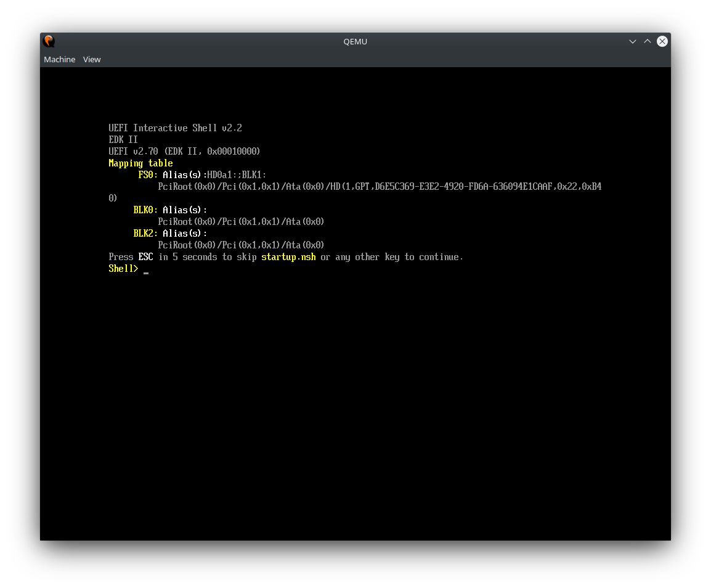
Task: Click the Shell> prompt
Action: click(x=123, y=269)
